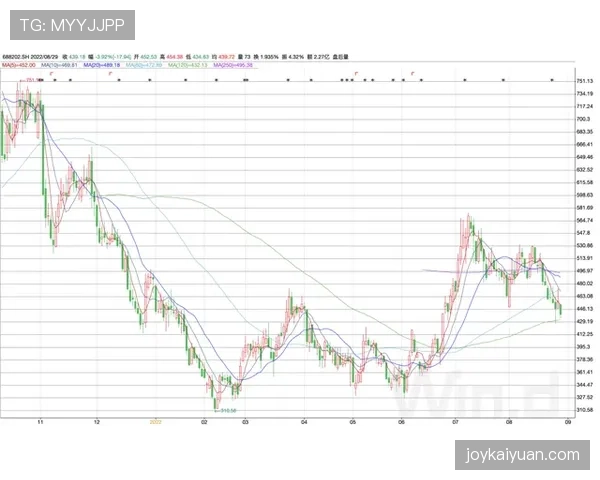
Task: Click price axis label 564.74
Action: coord(584,220)
